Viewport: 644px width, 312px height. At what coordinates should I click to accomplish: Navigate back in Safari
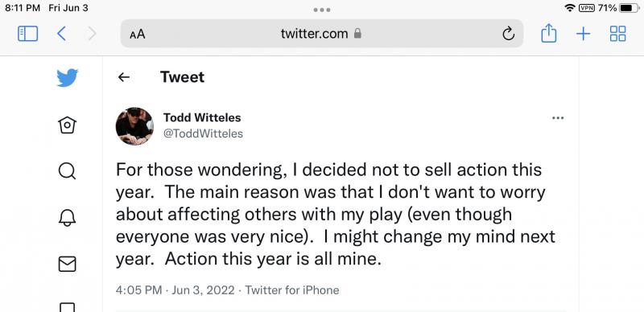(62, 34)
